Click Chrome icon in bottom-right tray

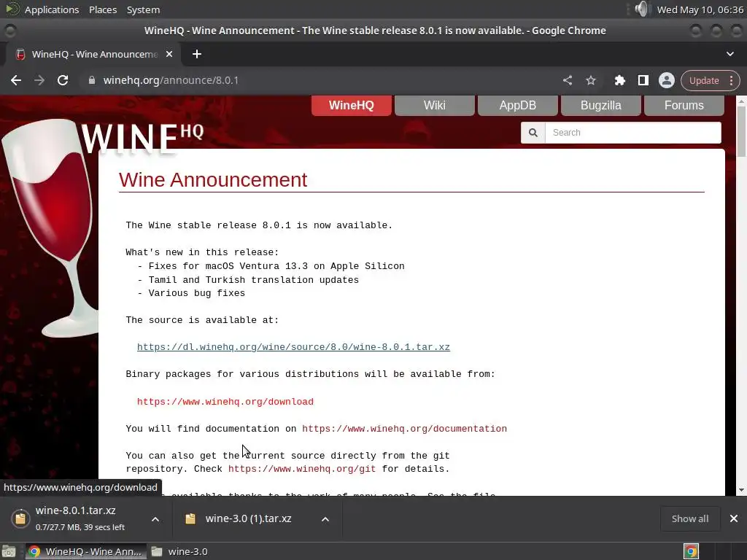pos(692,551)
